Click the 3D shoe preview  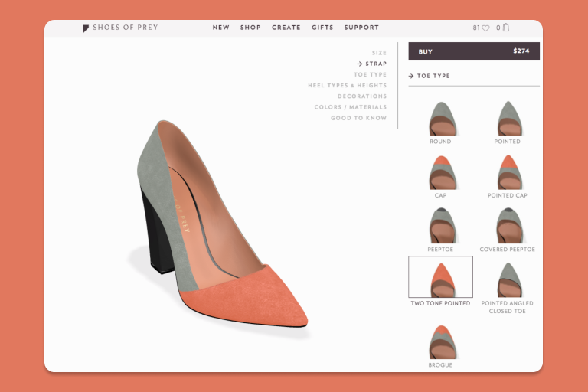(x=221, y=225)
